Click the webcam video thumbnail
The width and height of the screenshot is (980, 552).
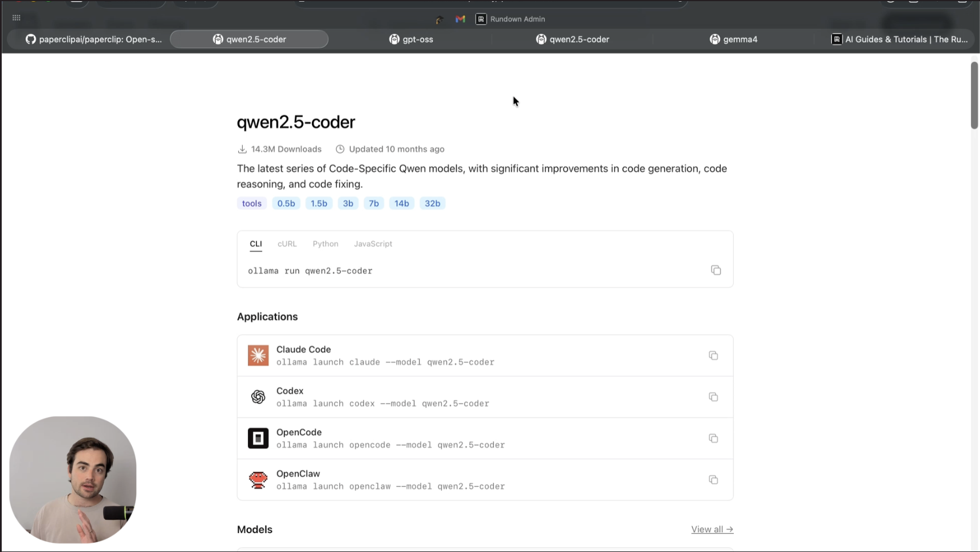point(73,479)
